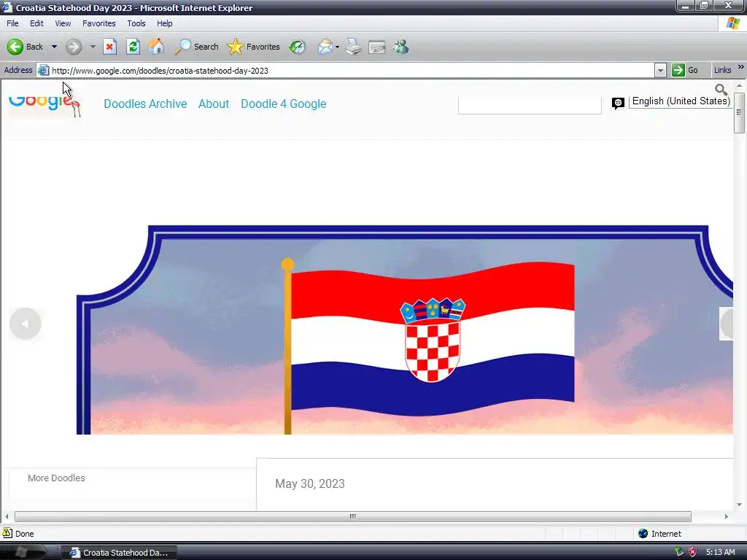Stop loading with the red X icon

(109, 47)
